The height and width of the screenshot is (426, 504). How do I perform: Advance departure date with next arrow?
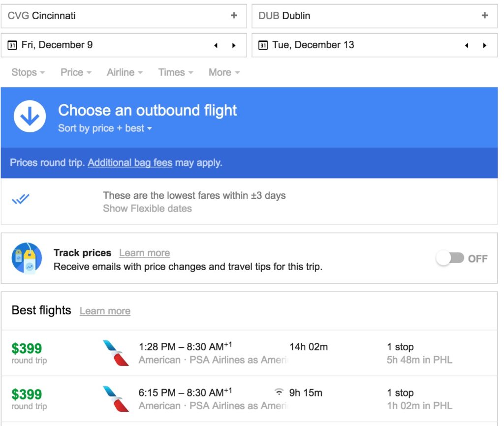pos(234,45)
